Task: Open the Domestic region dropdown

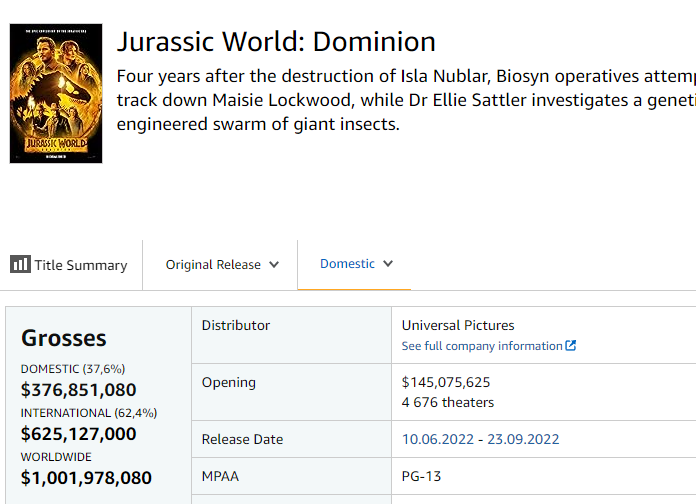Action: (x=356, y=264)
